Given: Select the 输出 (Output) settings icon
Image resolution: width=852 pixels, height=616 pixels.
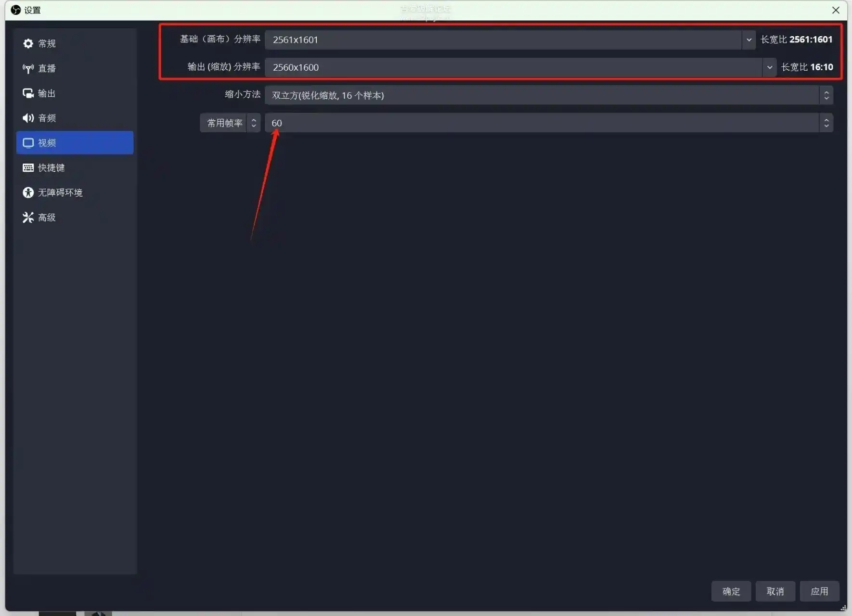Looking at the screenshot, I should coord(28,93).
